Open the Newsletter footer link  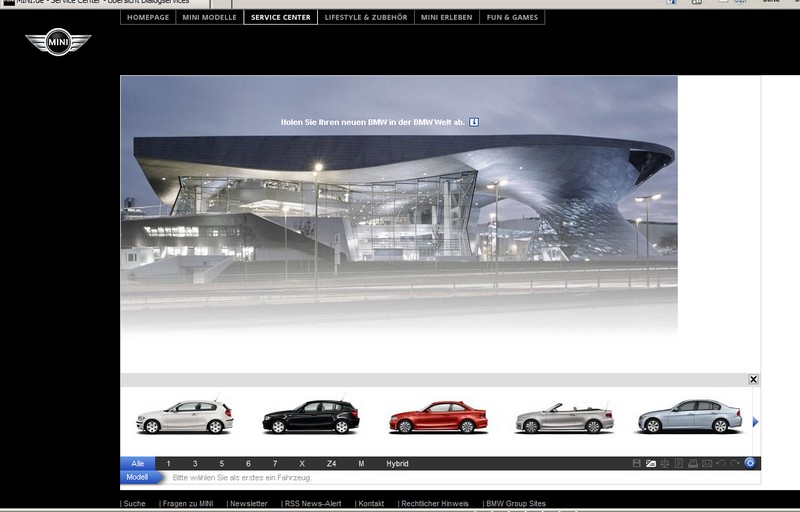coord(247,504)
